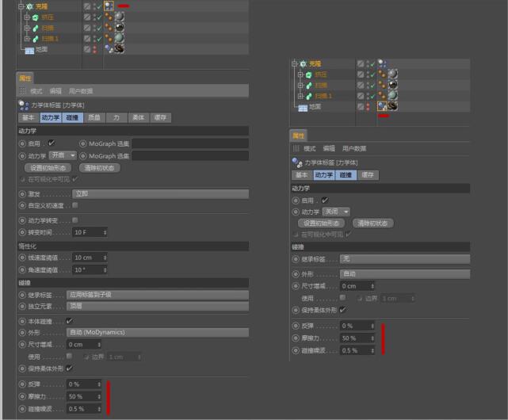The image size is (508, 420).
Task: Enable the 动力学转变 checkbox
Action: [x=75, y=220]
